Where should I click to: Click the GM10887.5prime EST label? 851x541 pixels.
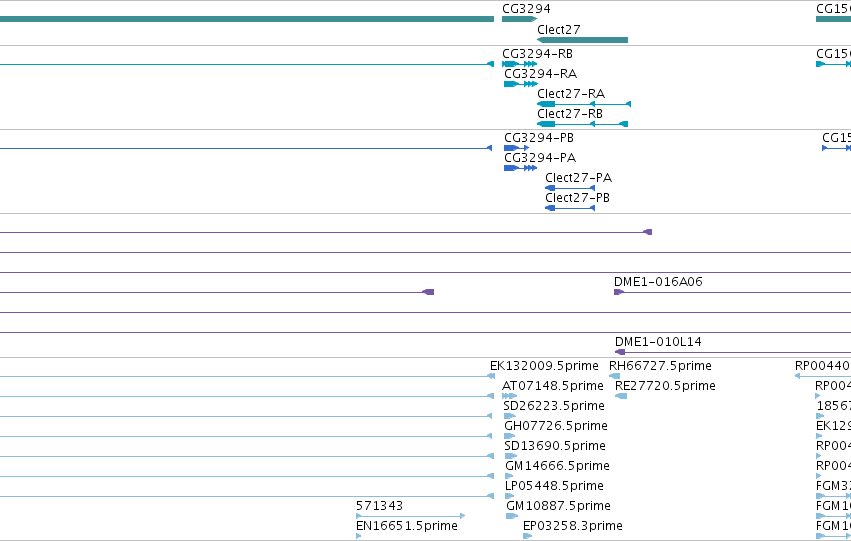pyautogui.click(x=558, y=506)
